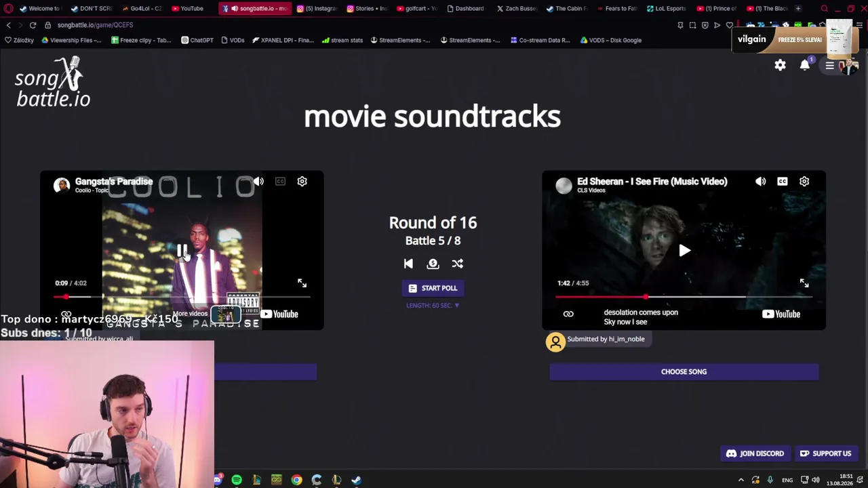Image resolution: width=868 pixels, height=488 pixels.
Task: Switch to the Instagram browser tab
Action: point(317,9)
